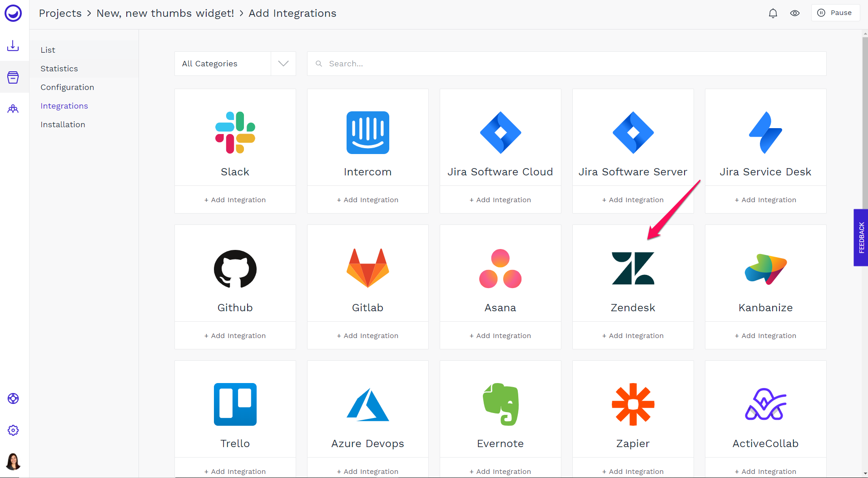Click the Jira Software Cloud logo
The image size is (868, 478).
pos(501,133)
